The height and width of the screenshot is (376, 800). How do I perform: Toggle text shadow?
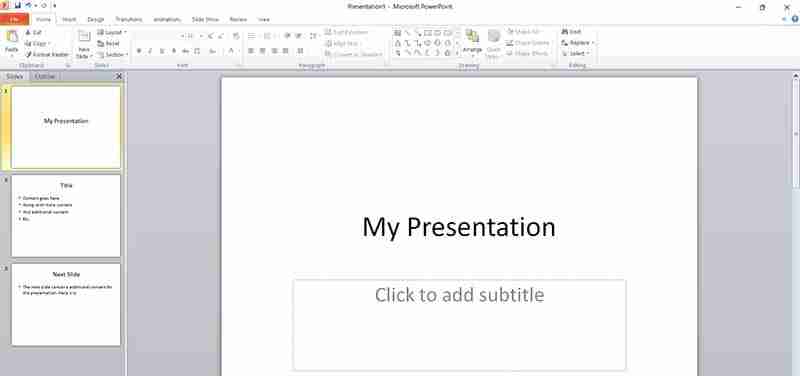click(x=173, y=51)
